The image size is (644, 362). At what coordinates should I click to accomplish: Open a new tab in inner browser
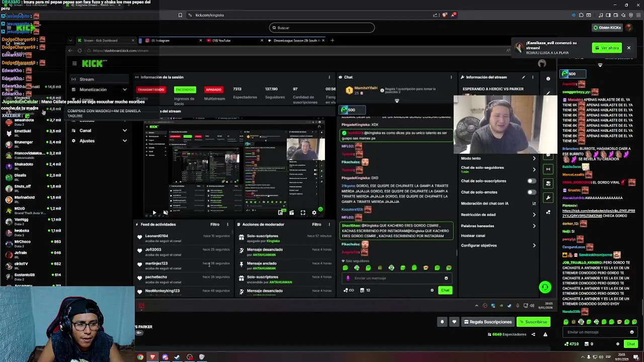[x=332, y=40]
